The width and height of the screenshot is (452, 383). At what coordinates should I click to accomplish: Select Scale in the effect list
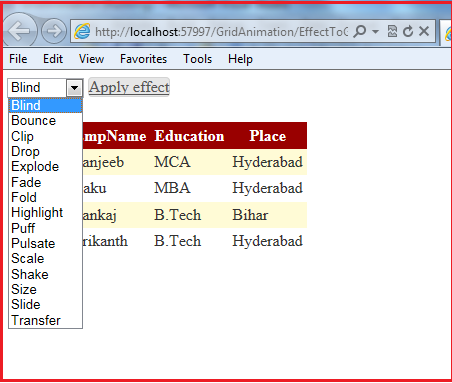pyautogui.click(x=45, y=259)
